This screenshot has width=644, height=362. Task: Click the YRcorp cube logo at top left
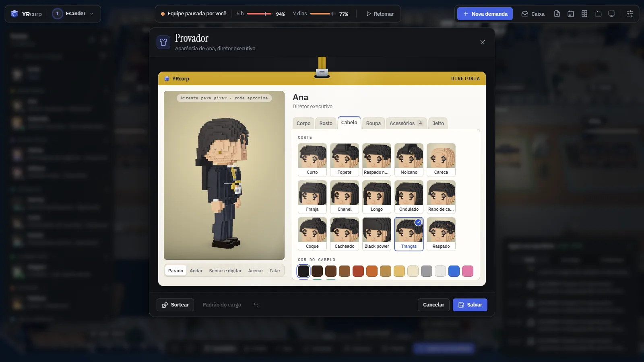pyautogui.click(x=14, y=14)
